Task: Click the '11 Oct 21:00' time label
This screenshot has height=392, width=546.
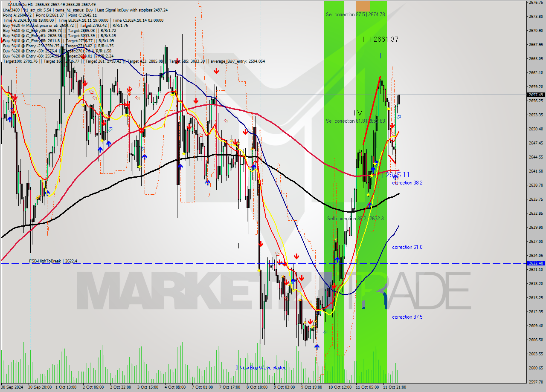Action: 394,387
